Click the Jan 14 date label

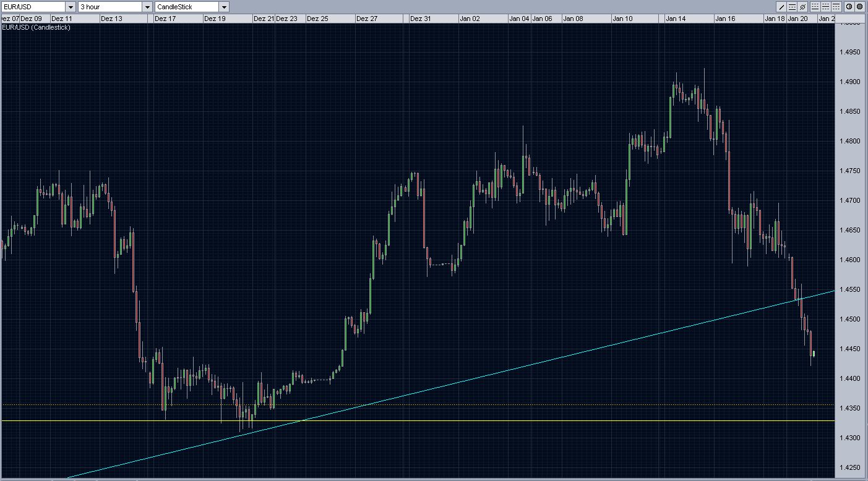676,19
